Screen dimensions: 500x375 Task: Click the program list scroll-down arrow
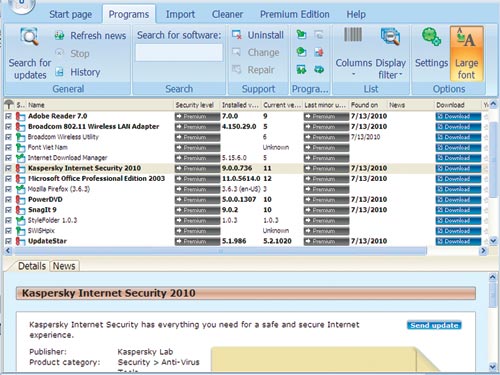pyautogui.click(x=494, y=241)
